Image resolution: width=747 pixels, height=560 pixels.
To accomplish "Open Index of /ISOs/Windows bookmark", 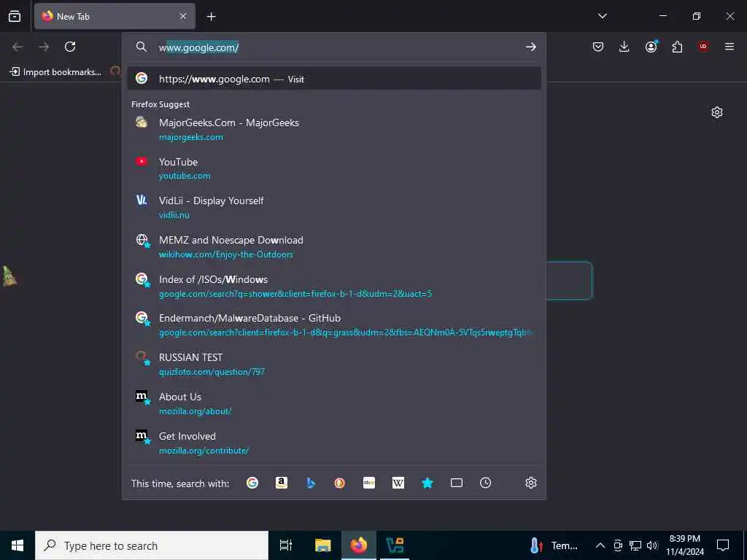I will point(334,286).
